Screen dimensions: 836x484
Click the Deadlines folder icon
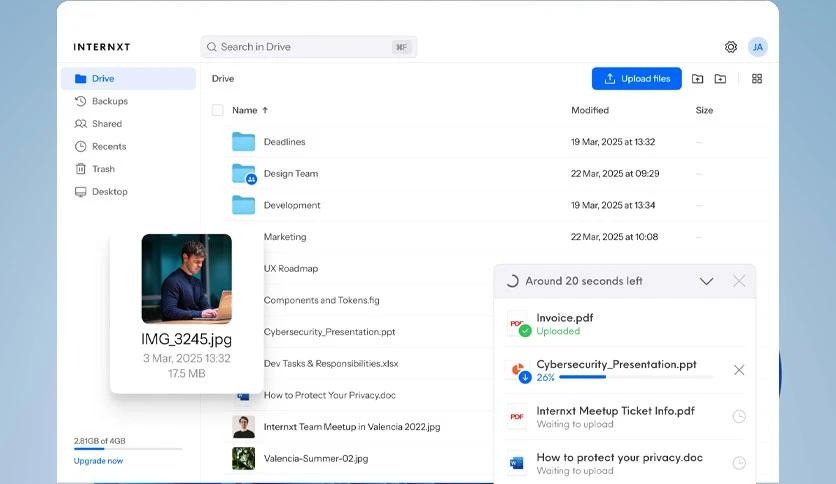244,142
